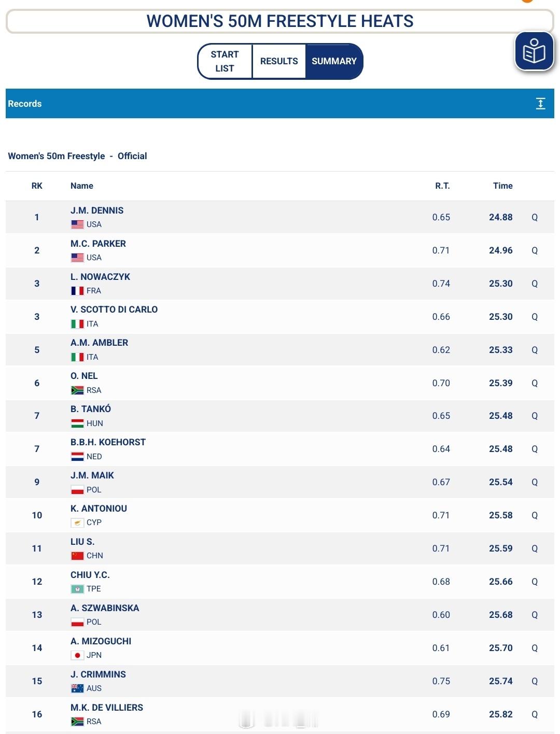The image size is (560, 734).
Task: Click the Japan flag under A. Mizoguchi
Action: [77, 655]
